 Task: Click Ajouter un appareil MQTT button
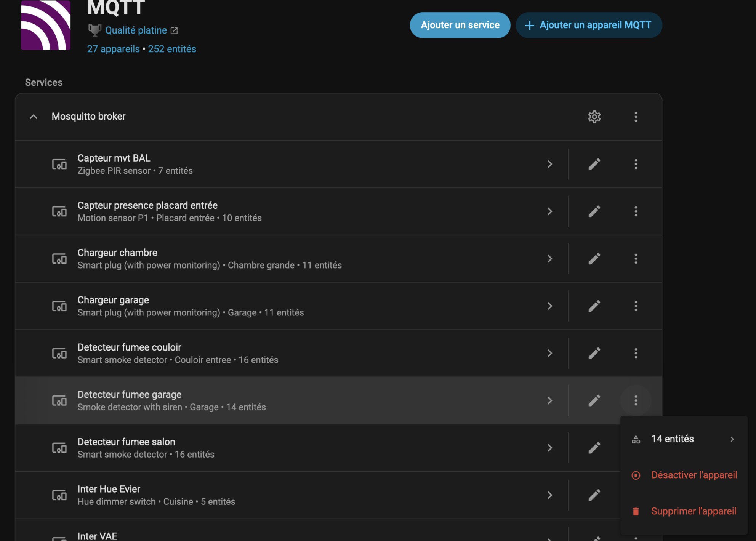coord(589,25)
